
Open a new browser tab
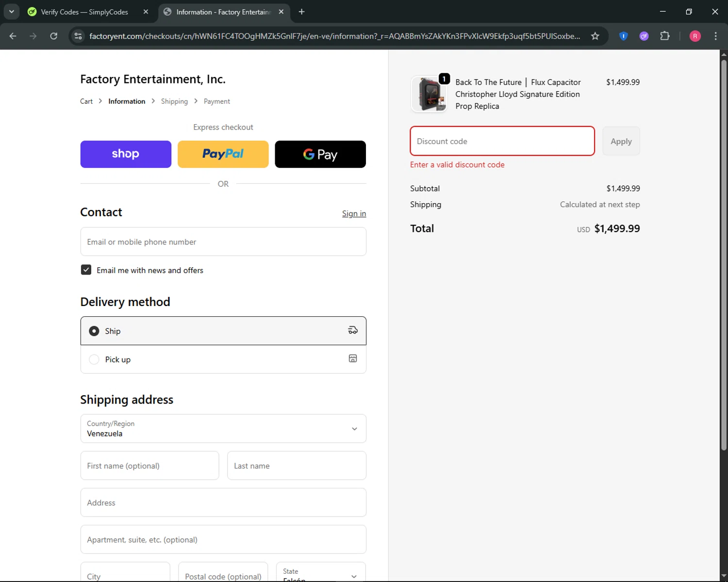click(301, 12)
